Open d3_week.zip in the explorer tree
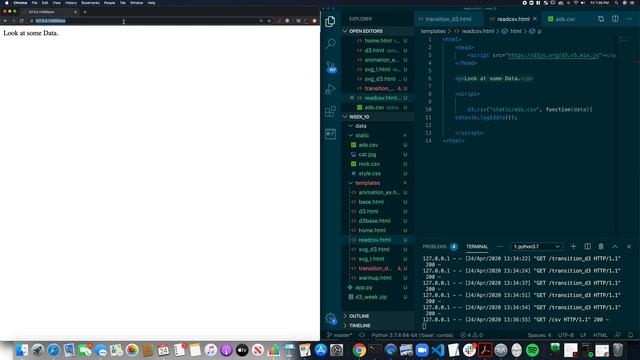The image size is (640, 360). click(x=371, y=297)
